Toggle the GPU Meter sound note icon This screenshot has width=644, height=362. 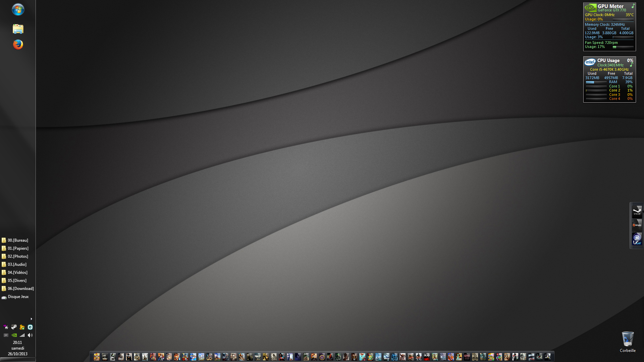pyautogui.click(x=633, y=6)
